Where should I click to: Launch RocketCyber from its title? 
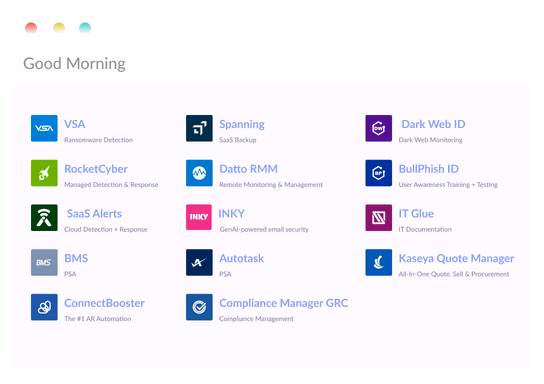coord(96,169)
